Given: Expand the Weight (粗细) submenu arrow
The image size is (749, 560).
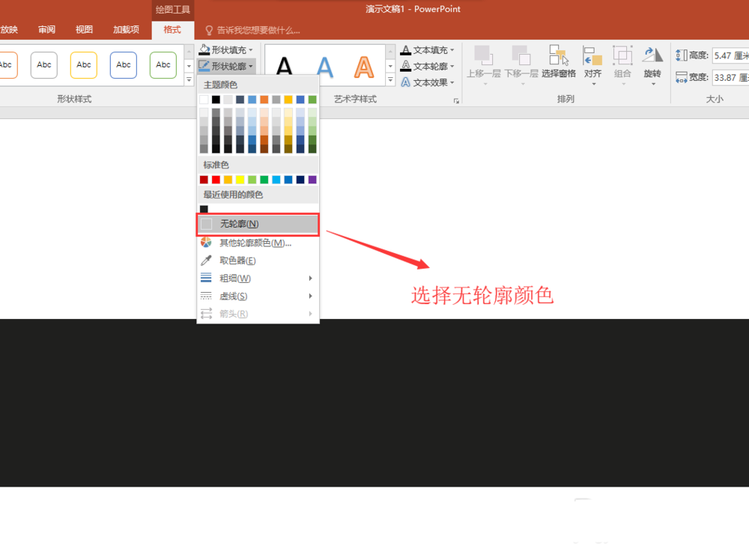Looking at the screenshot, I should click(311, 278).
